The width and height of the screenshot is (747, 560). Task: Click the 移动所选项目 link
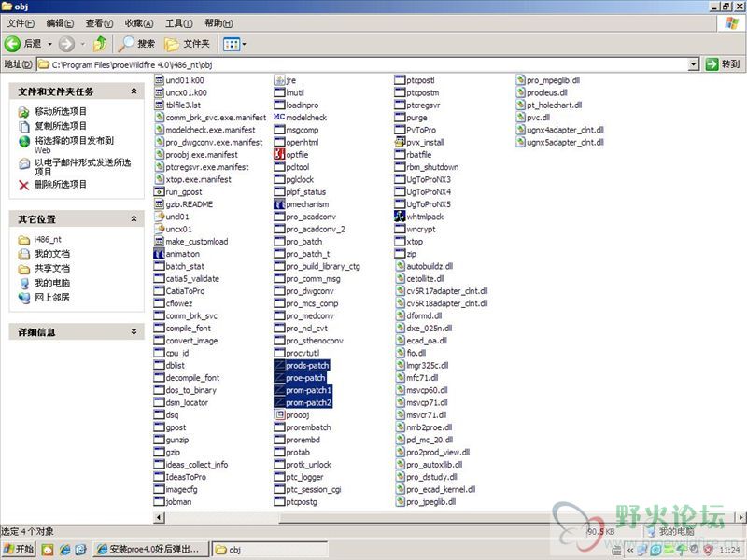(61, 111)
